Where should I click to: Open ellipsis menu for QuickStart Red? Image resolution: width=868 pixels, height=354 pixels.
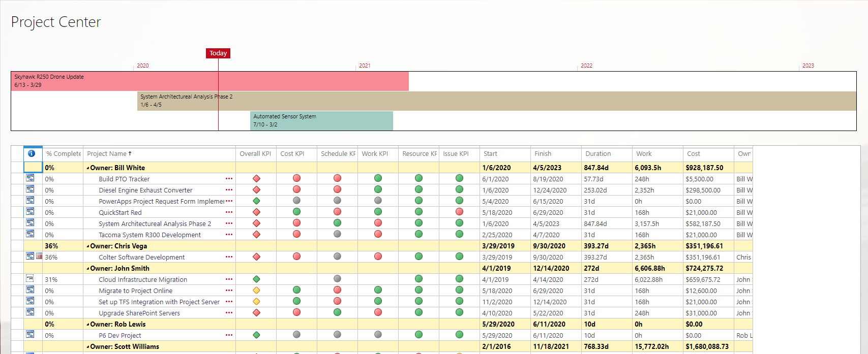point(229,212)
